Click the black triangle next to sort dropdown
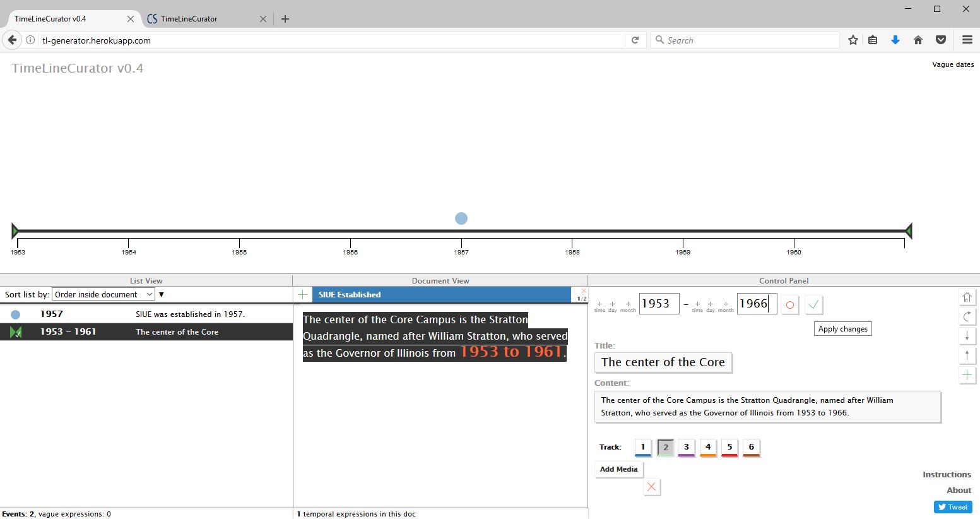 point(162,294)
